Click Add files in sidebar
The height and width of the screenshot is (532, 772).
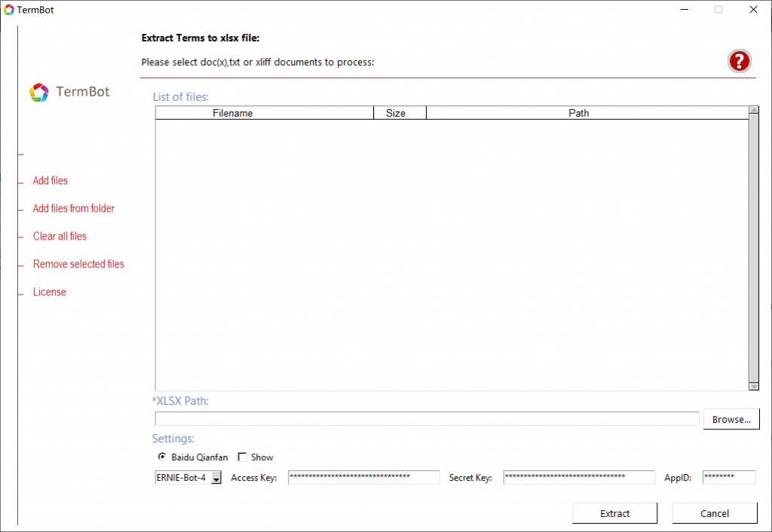pos(51,181)
